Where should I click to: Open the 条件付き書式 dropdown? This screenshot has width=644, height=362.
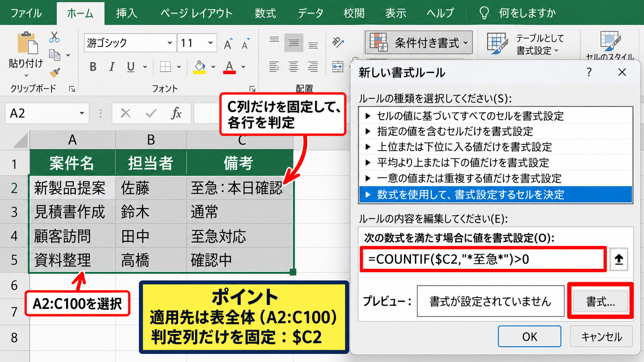(419, 42)
